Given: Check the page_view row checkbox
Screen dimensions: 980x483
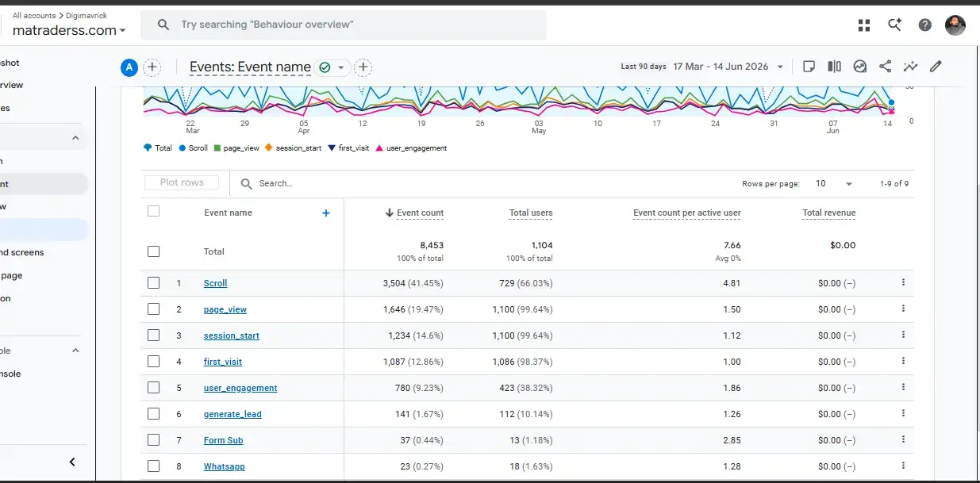Looking at the screenshot, I should 154,309.
